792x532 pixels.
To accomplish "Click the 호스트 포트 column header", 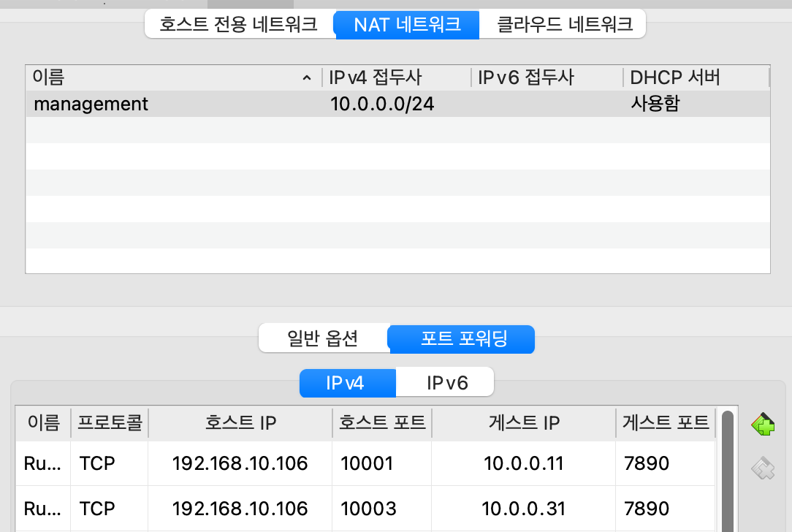I will [382, 422].
